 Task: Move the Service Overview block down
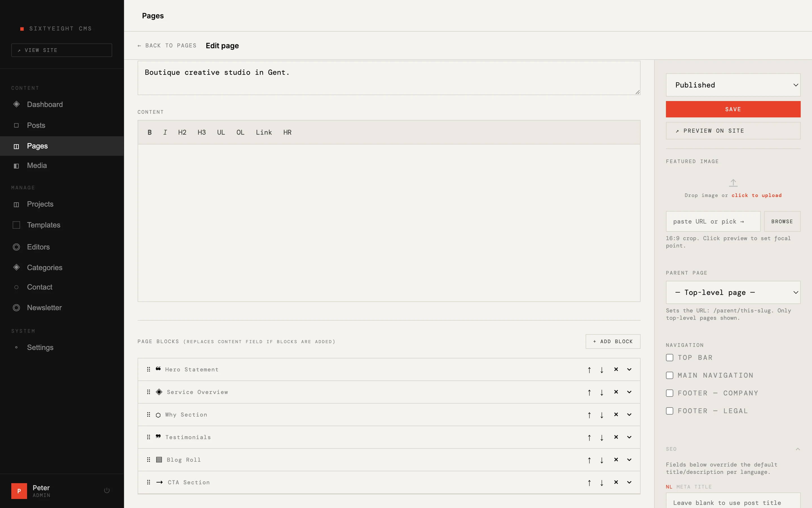tap(602, 392)
